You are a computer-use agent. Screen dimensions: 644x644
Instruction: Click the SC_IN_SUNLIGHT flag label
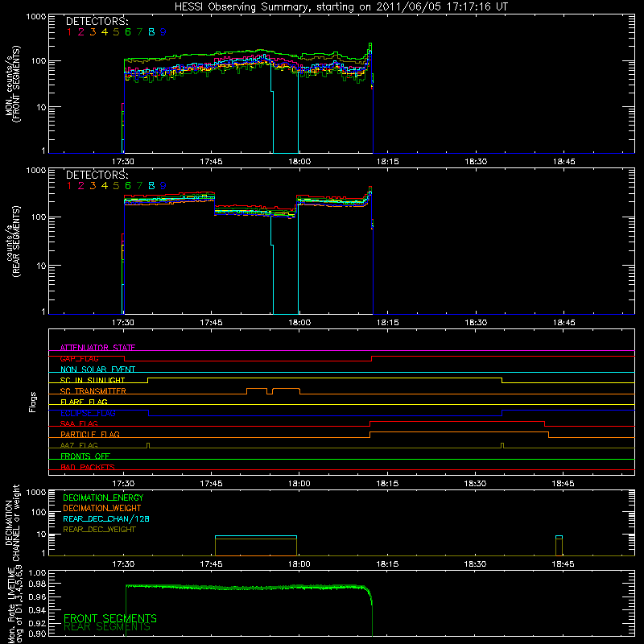point(93,380)
